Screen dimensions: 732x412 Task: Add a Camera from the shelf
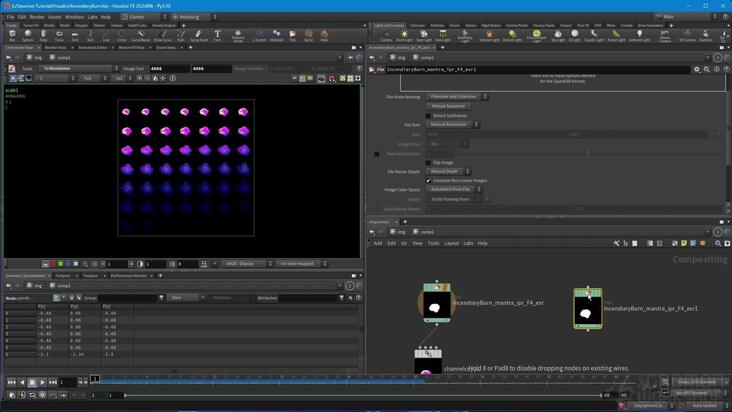pos(386,35)
